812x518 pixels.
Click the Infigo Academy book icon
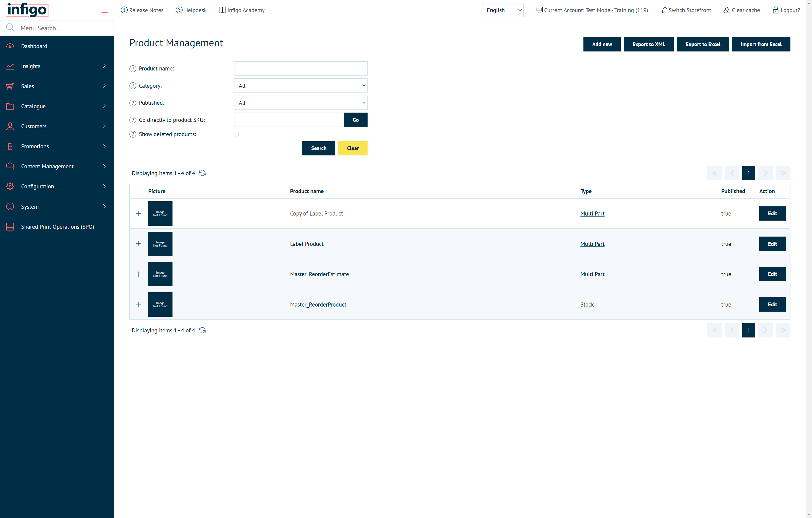pyautogui.click(x=222, y=10)
